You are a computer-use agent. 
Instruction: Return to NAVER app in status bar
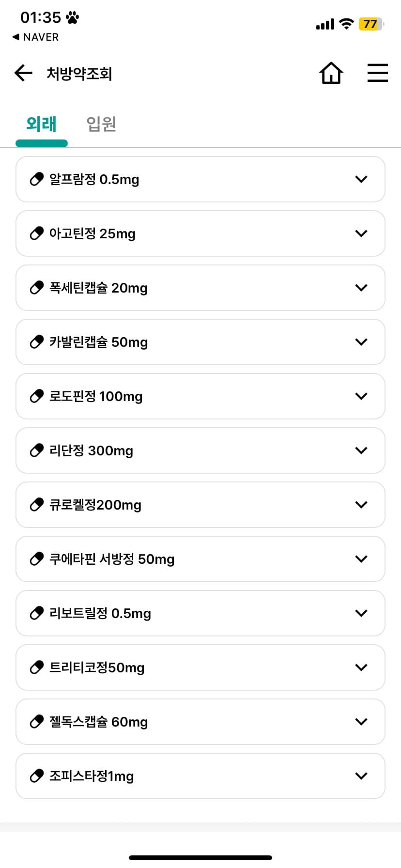click(35, 37)
